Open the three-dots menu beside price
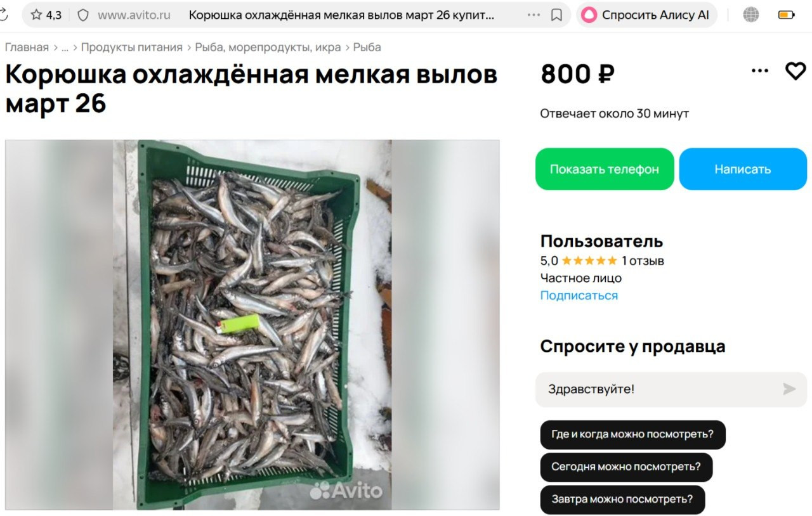 (760, 71)
